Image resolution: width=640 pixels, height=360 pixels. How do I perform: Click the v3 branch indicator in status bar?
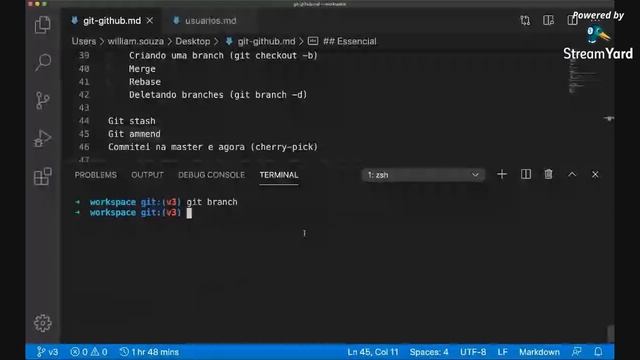tap(47, 352)
